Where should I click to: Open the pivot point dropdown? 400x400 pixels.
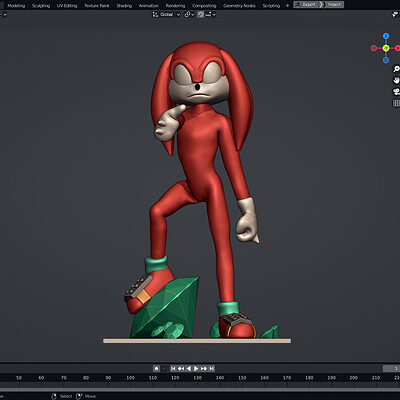(x=189, y=14)
